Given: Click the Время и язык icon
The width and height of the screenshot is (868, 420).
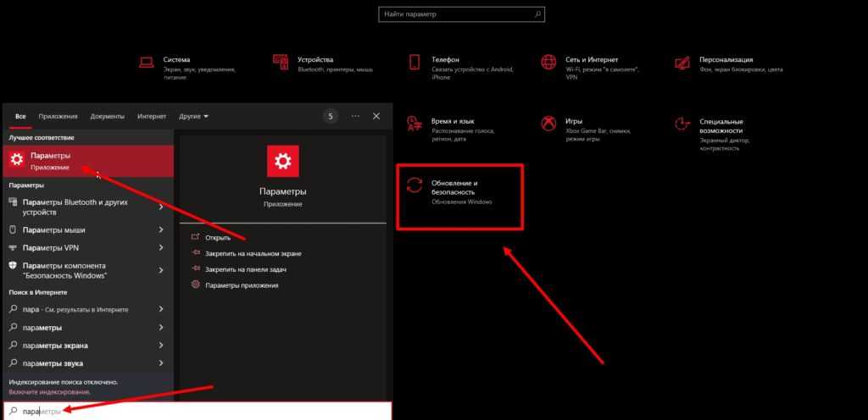Looking at the screenshot, I should coord(415,124).
